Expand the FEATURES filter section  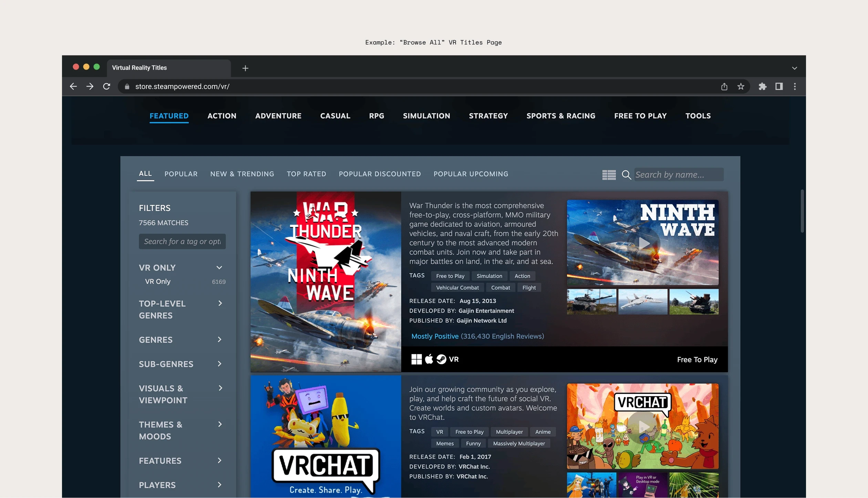pos(220,460)
